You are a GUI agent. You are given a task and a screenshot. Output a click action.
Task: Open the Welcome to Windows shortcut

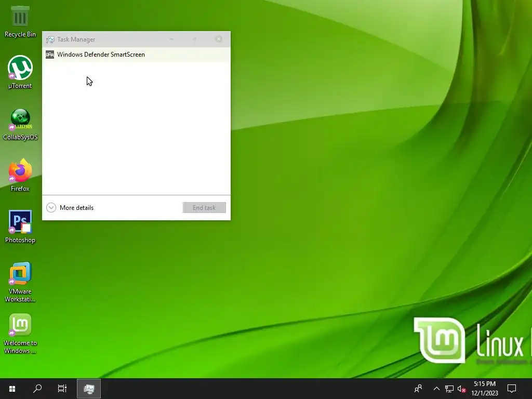[20, 334]
